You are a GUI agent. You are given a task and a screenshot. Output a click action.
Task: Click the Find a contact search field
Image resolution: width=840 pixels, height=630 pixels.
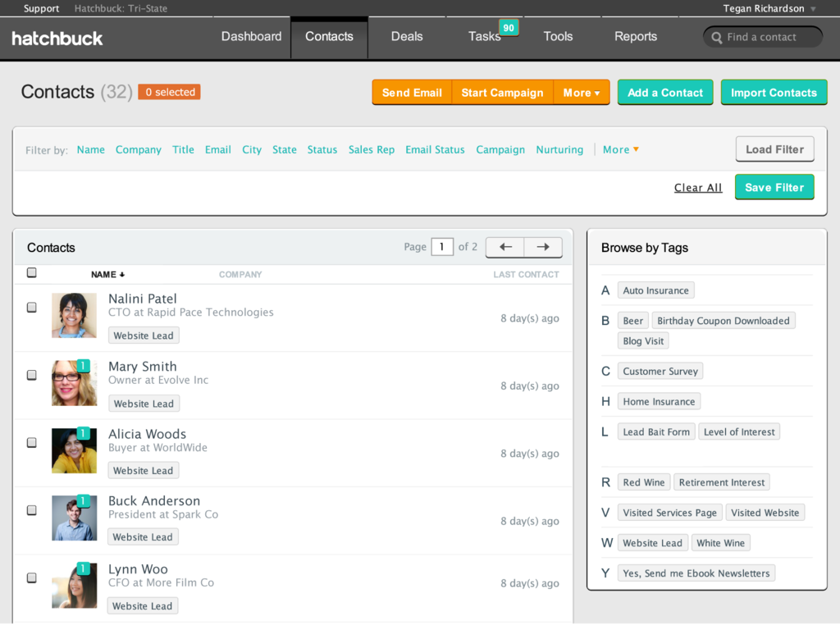[x=763, y=37]
